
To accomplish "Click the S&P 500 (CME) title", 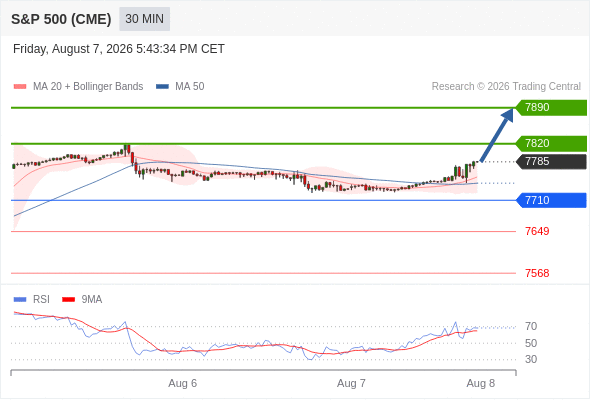I will 61,19.
